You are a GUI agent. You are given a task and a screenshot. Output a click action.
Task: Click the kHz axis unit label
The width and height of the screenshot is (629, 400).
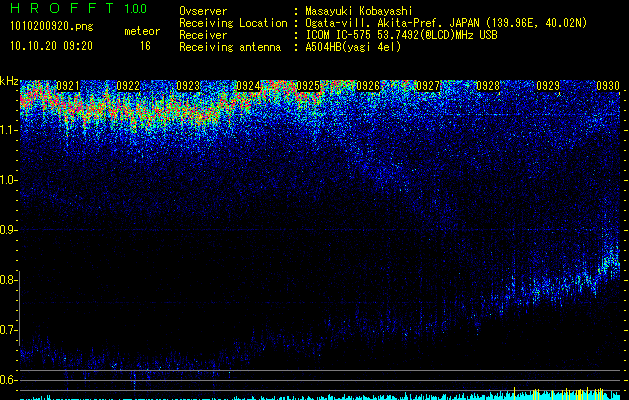[9, 81]
